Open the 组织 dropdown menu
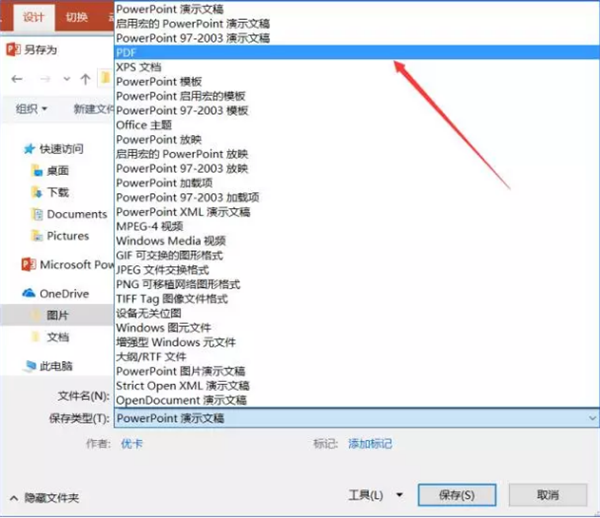Viewport: 600px width, 518px height. pos(31,109)
